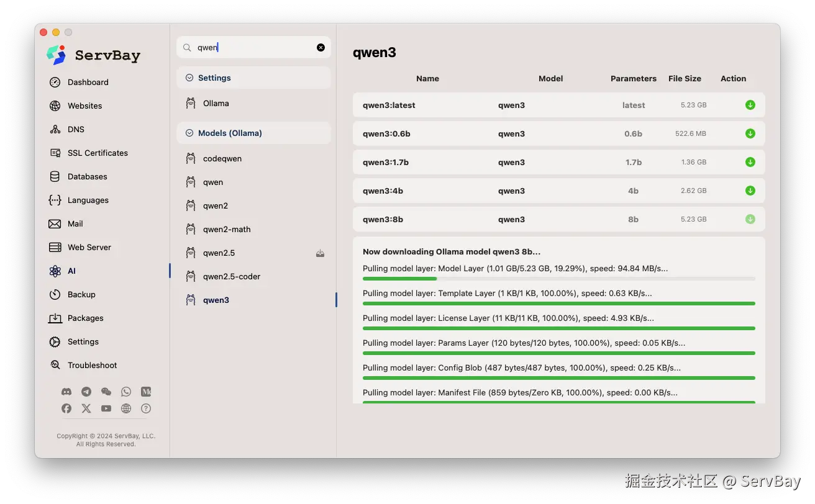
Task: Click the qwen3 page title
Action: (375, 53)
